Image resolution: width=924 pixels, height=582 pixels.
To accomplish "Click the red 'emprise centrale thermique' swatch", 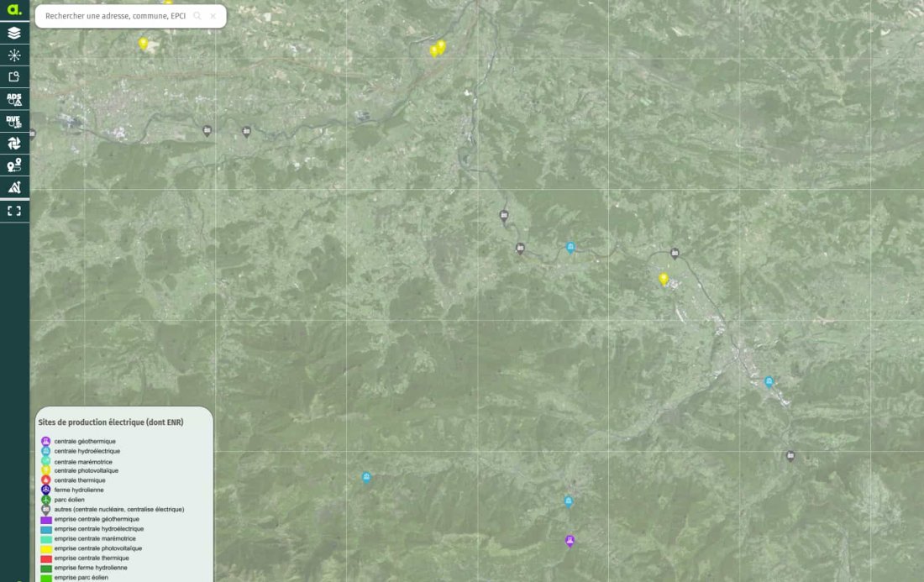I will coord(46,558).
